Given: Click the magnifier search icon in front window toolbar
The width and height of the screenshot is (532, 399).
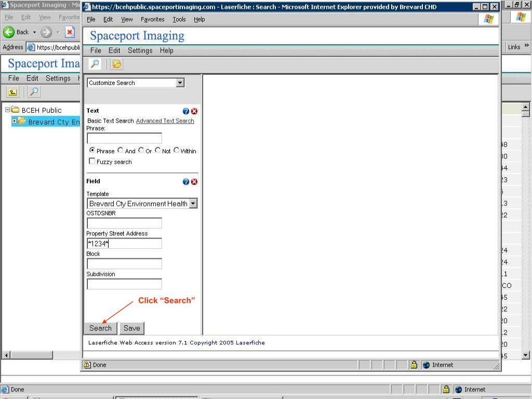Looking at the screenshot, I should (x=95, y=64).
